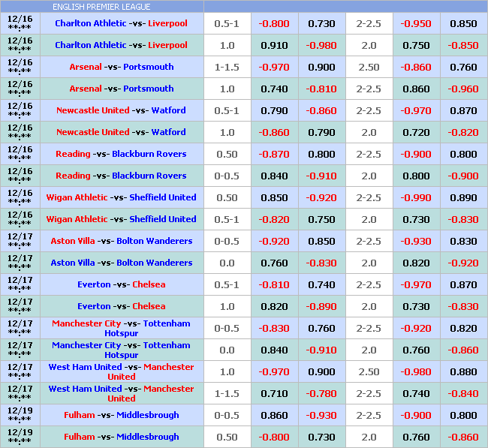
Task: Open the first Charlton Athletic vs Liverpool match
Action: [121, 23]
